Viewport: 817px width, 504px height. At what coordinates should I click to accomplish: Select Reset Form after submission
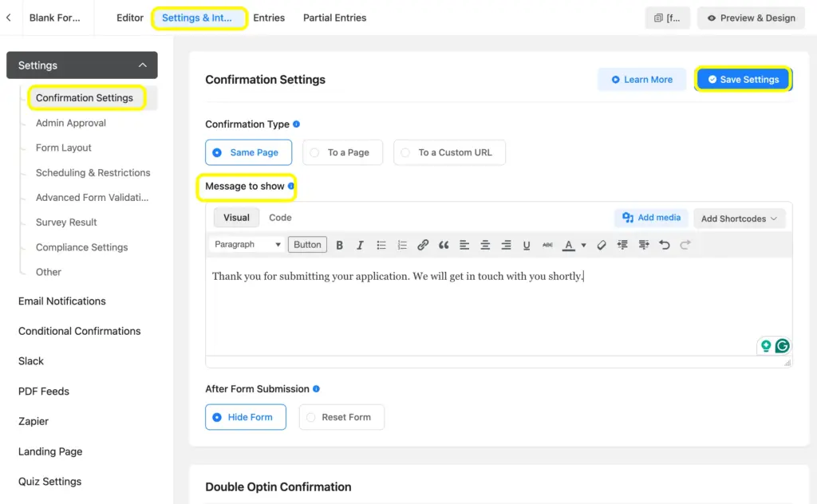coord(341,416)
